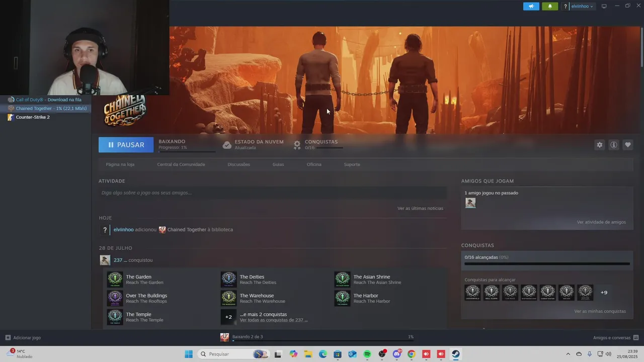The image size is (644, 362).
Task: Open Amigos e conversas panel
Action: (616, 338)
